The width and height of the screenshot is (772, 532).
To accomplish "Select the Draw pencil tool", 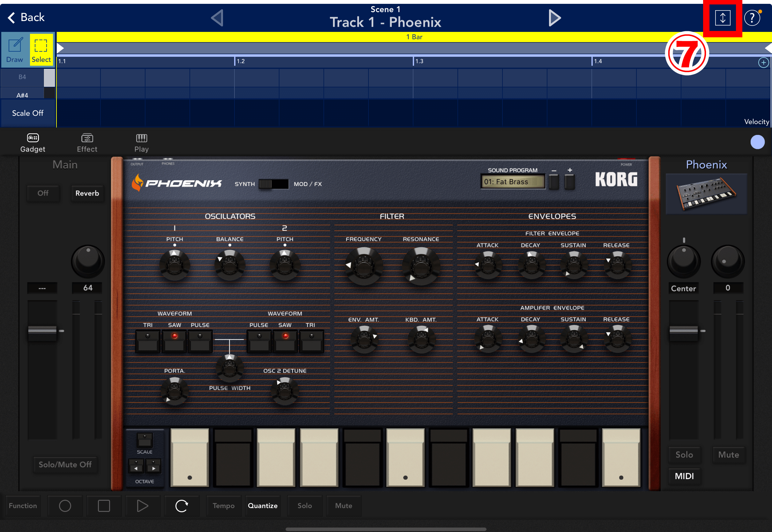I will click(15, 50).
